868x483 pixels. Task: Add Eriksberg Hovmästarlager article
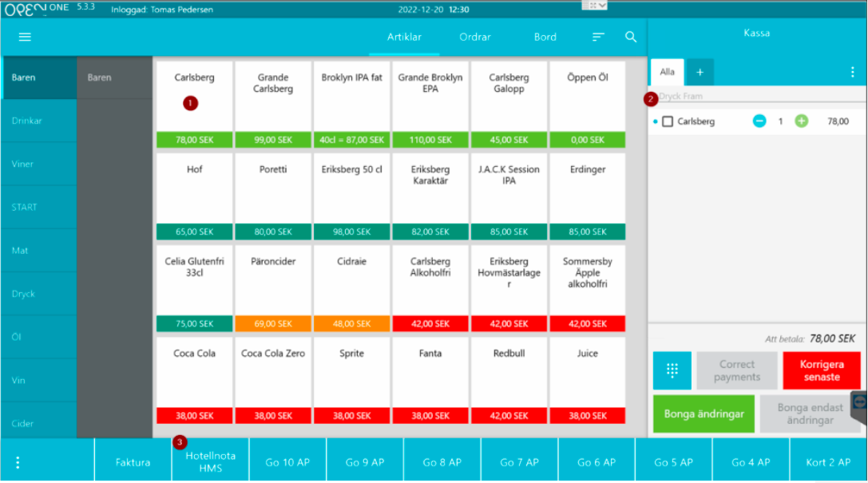tap(509, 288)
